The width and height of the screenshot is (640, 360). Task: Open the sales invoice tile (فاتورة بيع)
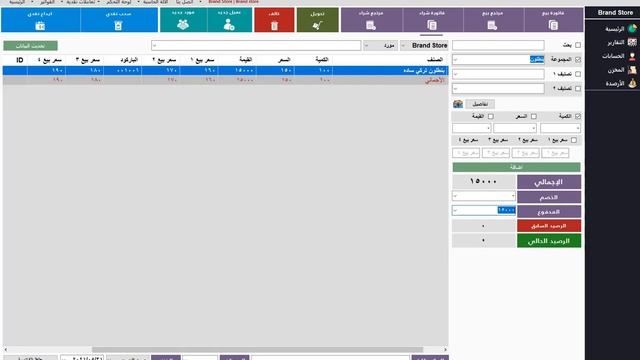tap(553, 20)
